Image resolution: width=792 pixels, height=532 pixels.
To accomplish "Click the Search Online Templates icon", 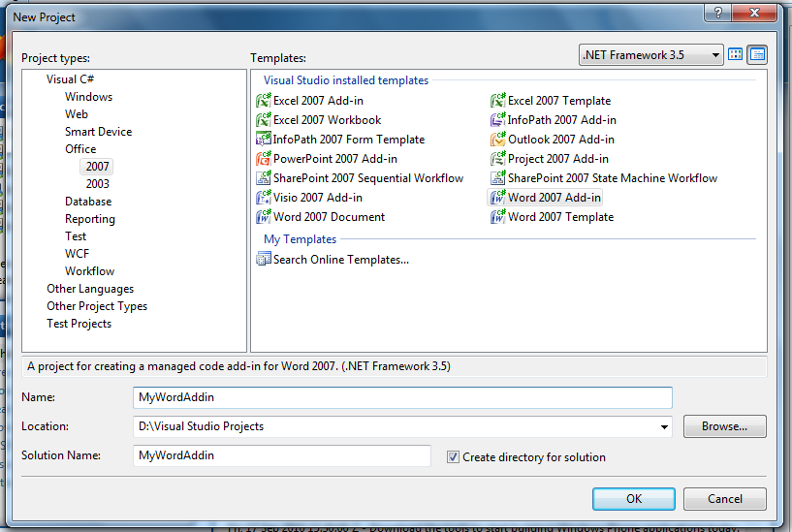I will (x=263, y=259).
